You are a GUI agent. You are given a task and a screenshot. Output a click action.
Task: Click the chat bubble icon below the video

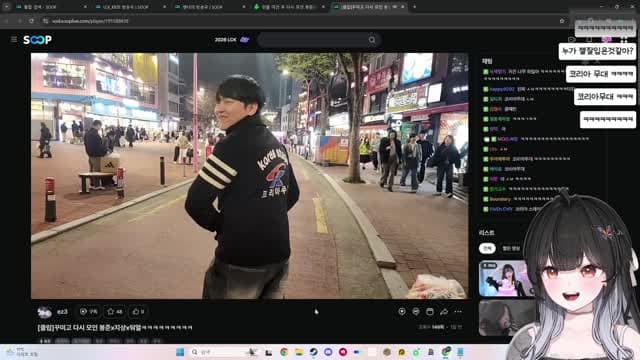coord(416,311)
